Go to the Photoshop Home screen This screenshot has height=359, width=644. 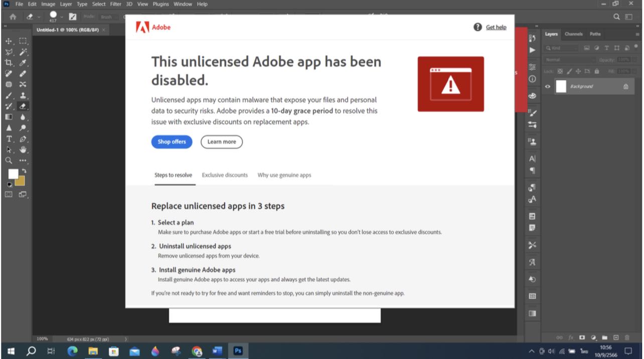pyautogui.click(x=13, y=17)
